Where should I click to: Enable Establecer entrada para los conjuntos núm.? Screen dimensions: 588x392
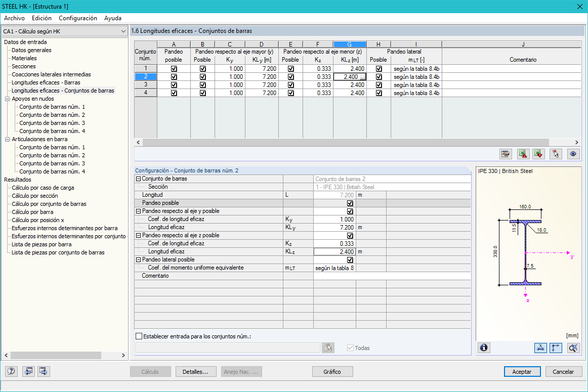point(139,336)
